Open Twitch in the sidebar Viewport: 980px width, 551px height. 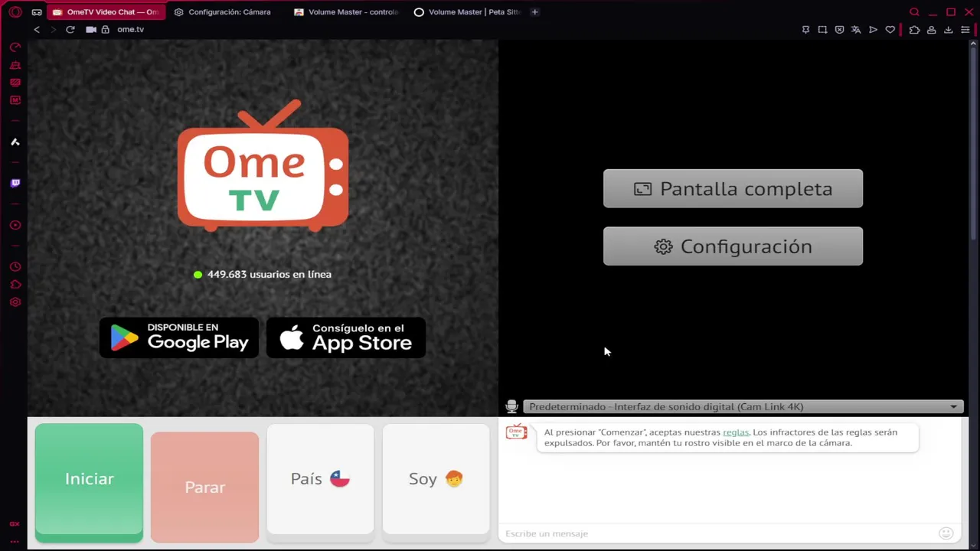point(15,183)
